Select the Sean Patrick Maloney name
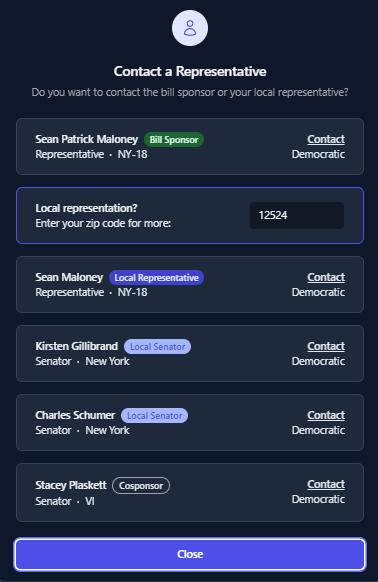 pyautogui.click(x=87, y=139)
